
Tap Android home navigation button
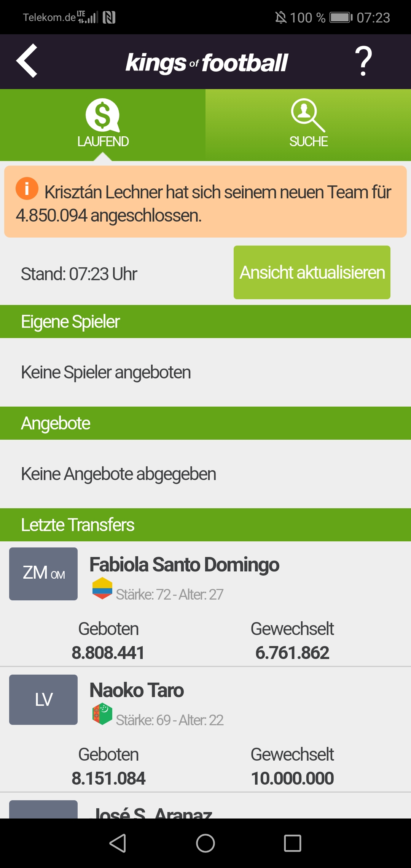tap(205, 843)
